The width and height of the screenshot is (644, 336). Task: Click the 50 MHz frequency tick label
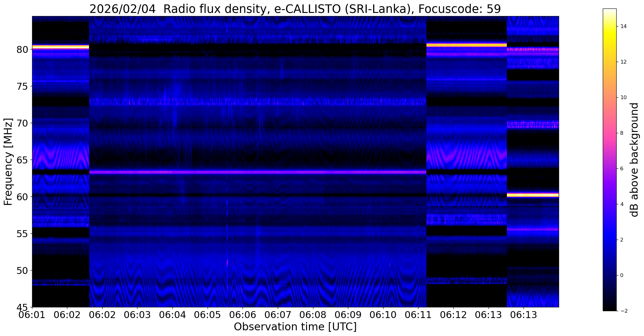point(23,270)
